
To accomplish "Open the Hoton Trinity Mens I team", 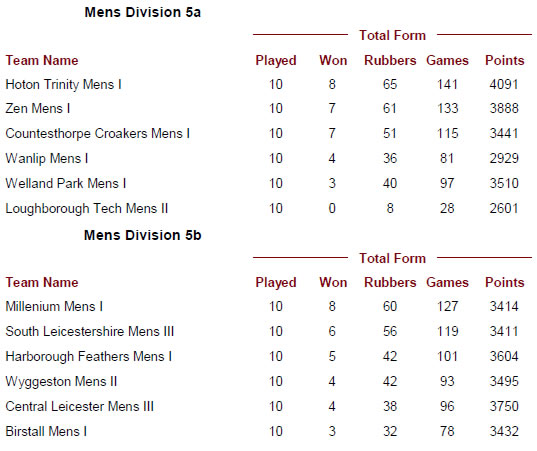I will (63, 84).
